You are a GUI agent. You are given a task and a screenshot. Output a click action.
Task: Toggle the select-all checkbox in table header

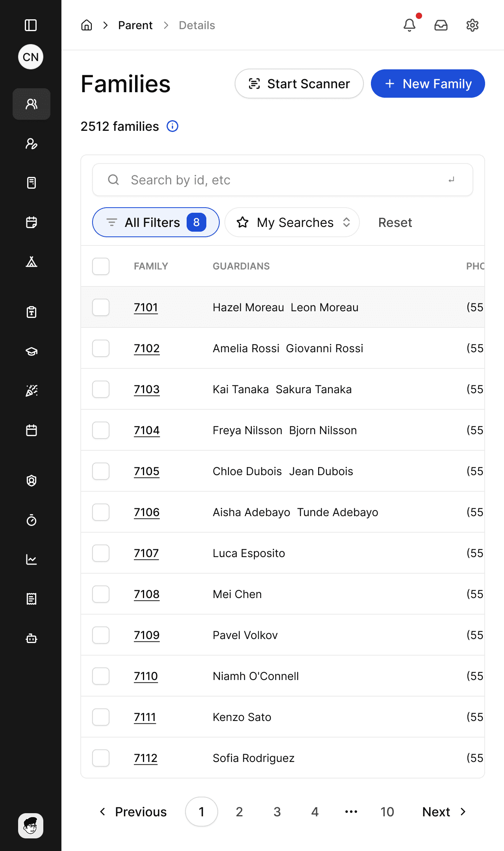(101, 266)
